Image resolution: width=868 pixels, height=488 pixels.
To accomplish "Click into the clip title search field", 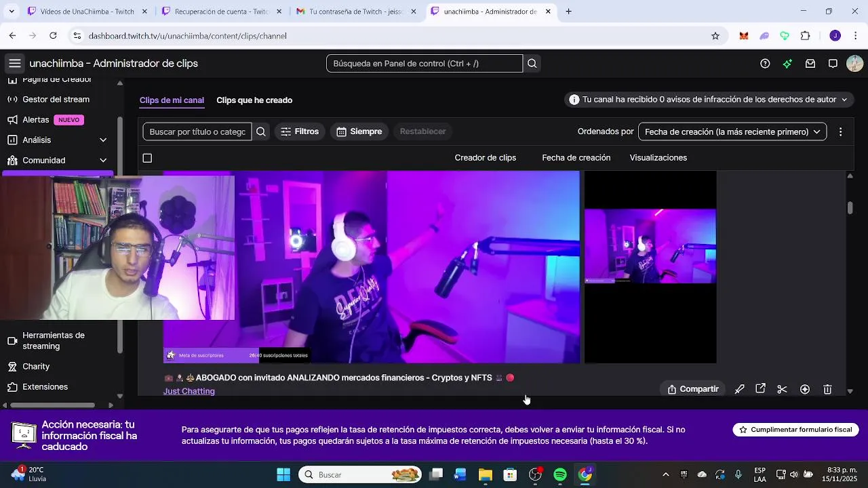I will [197, 131].
